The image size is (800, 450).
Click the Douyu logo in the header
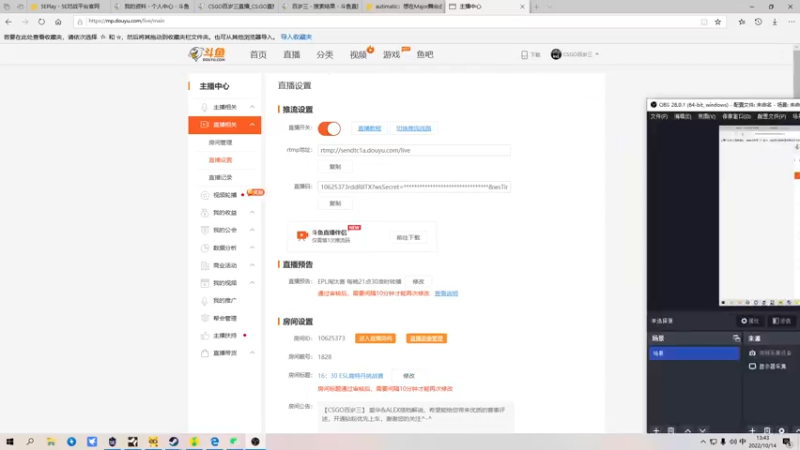click(207, 54)
